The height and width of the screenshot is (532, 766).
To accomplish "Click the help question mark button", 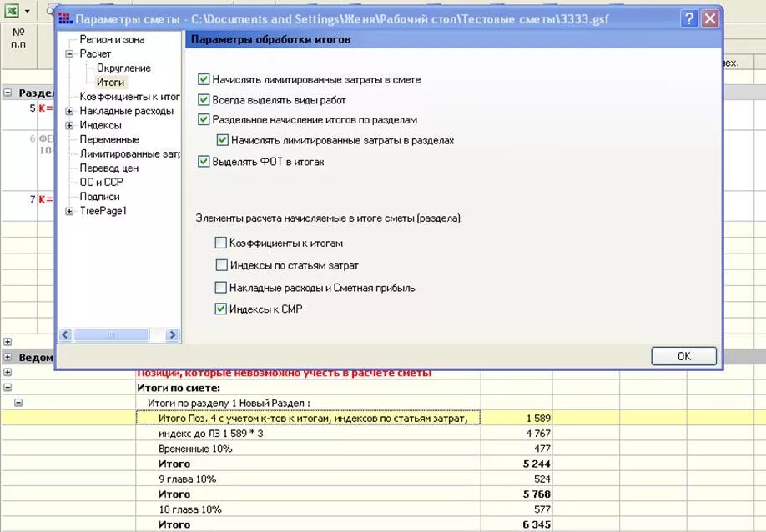I will tap(688, 19).
